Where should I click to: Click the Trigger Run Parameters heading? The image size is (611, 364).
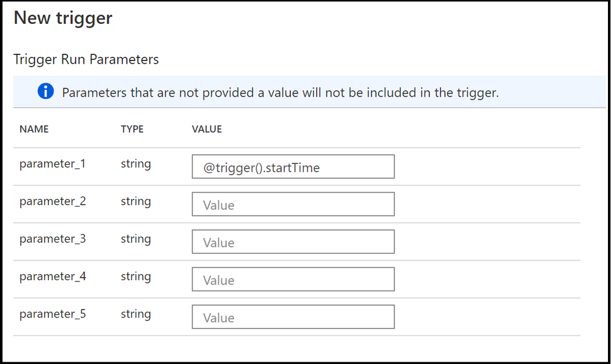point(86,59)
